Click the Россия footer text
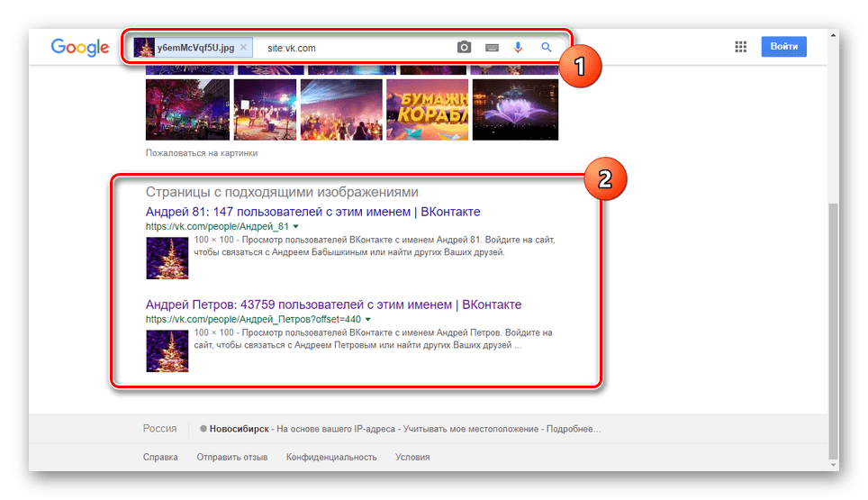Image resolution: width=868 pixels, height=500 pixels. [x=160, y=429]
